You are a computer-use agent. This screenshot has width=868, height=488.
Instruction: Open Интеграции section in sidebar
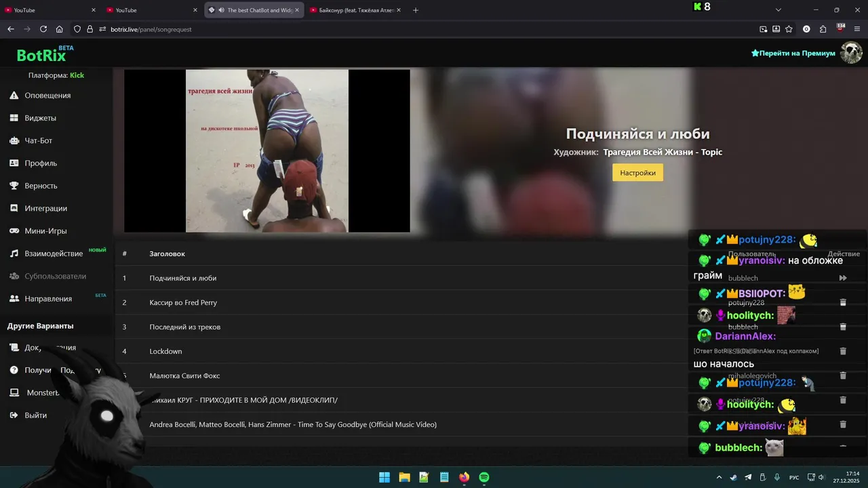[x=45, y=208]
